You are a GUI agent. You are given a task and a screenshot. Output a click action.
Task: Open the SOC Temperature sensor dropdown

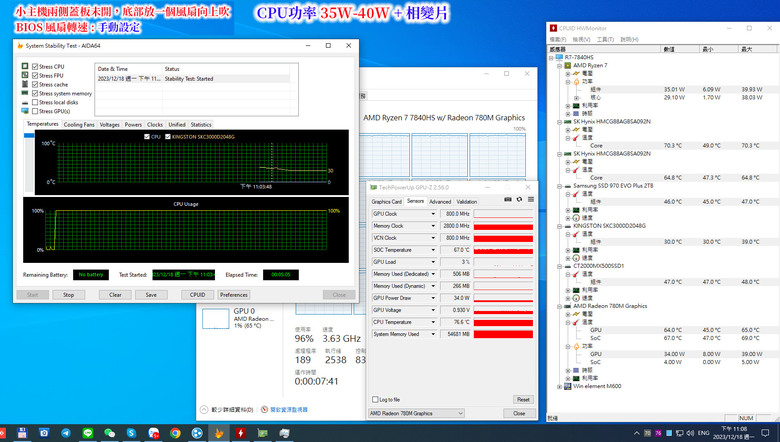433,250
